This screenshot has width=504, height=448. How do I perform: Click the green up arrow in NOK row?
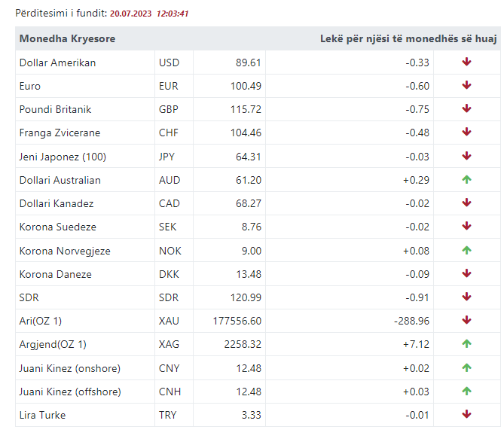[466, 251]
